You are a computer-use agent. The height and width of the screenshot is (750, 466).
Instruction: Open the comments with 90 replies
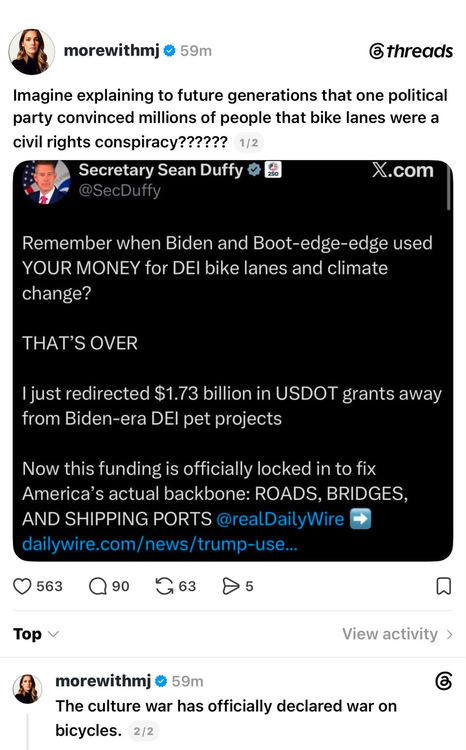[x=98, y=586]
